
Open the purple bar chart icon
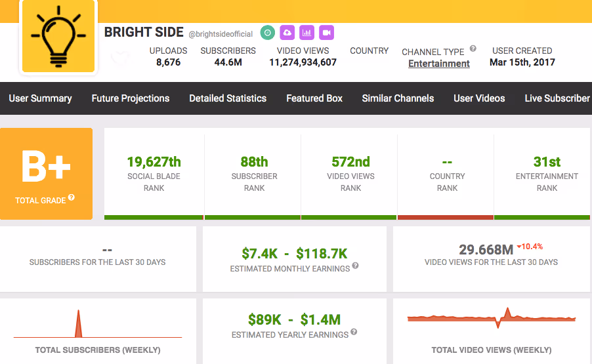click(x=307, y=33)
